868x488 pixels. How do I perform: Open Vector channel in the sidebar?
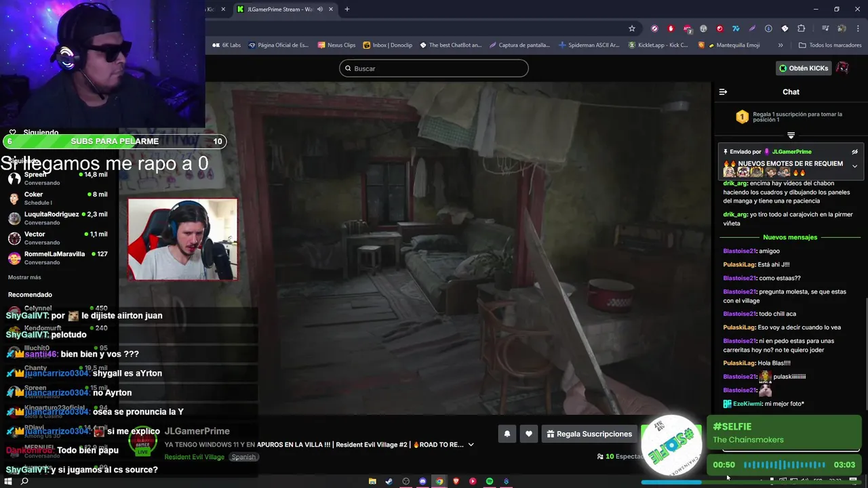59,238
